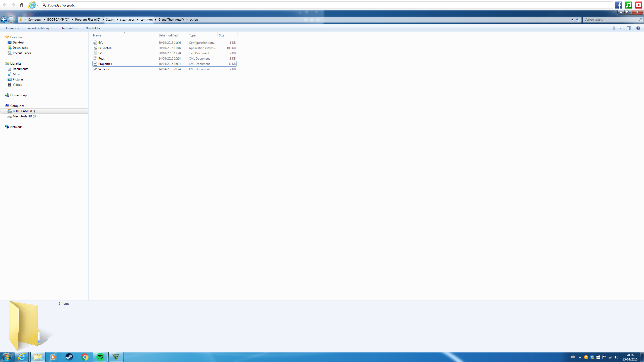This screenshot has height=362, width=644.
Task: Open Steam from the taskbar
Action: point(69,357)
